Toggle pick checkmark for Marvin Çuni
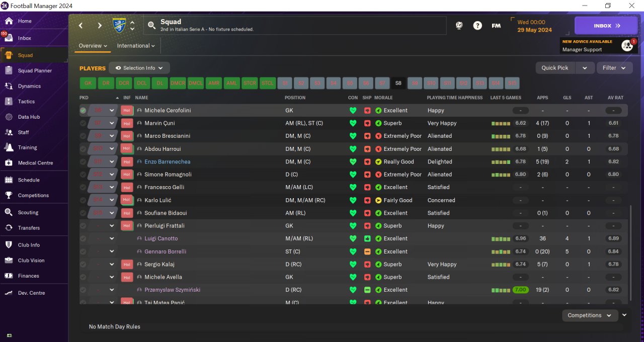644x342 pixels. coord(83,123)
